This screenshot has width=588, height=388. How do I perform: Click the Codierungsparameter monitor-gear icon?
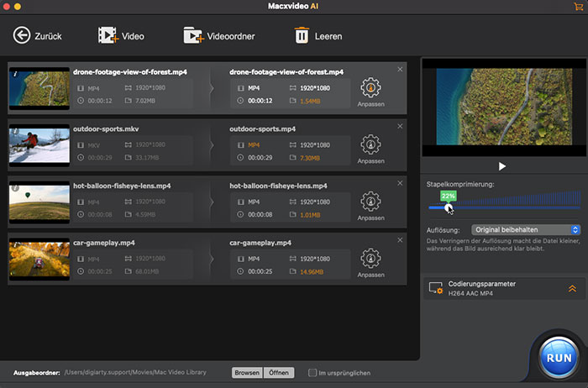[x=436, y=288]
